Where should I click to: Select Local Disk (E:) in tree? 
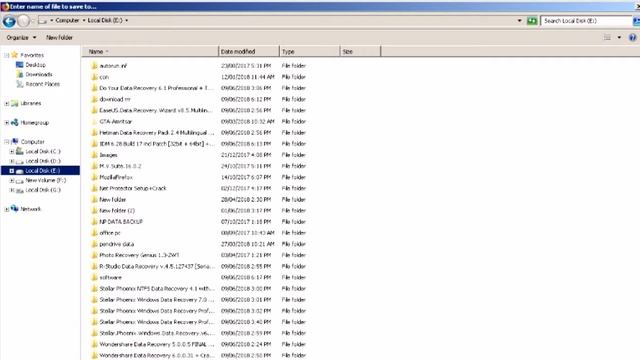click(42, 171)
